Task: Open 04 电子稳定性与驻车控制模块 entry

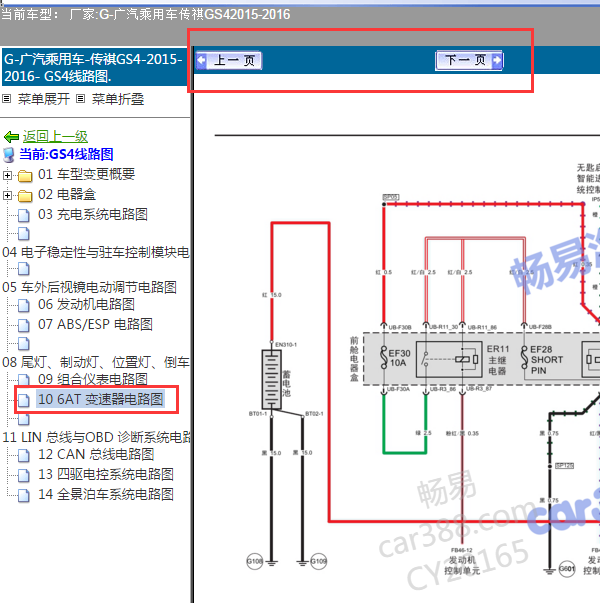Action: (96, 252)
